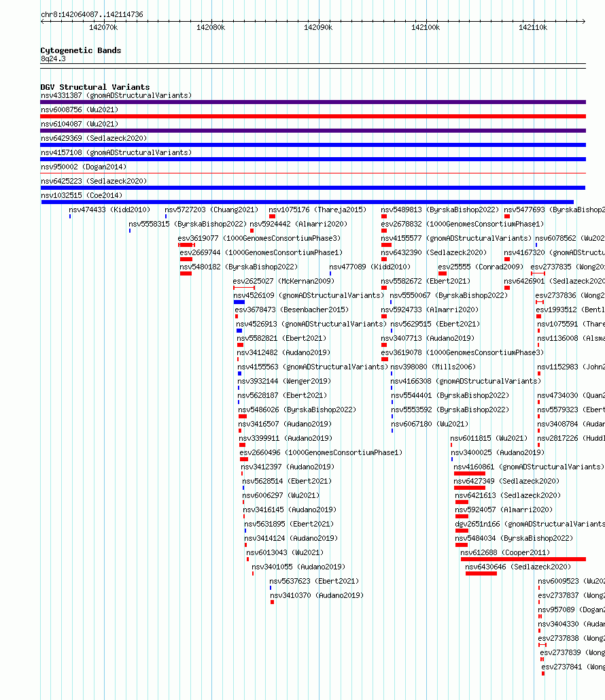Select the red bar under nsv612688 (Cooper2011)

pyautogui.click(x=523, y=559)
